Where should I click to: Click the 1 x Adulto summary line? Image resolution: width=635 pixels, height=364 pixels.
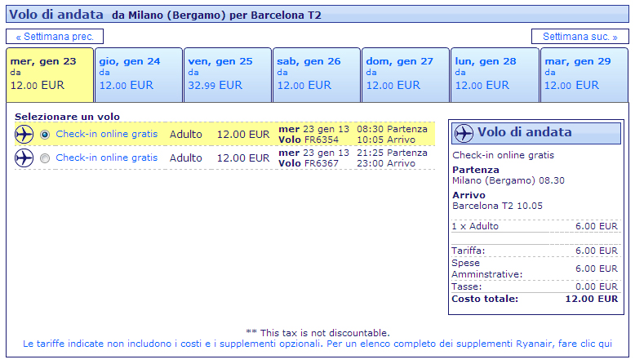click(x=535, y=226)
